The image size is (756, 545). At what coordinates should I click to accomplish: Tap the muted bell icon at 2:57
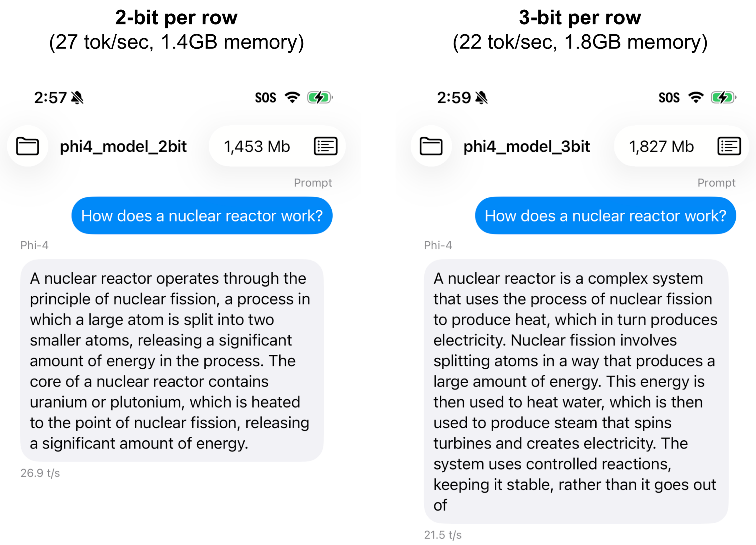78,98
